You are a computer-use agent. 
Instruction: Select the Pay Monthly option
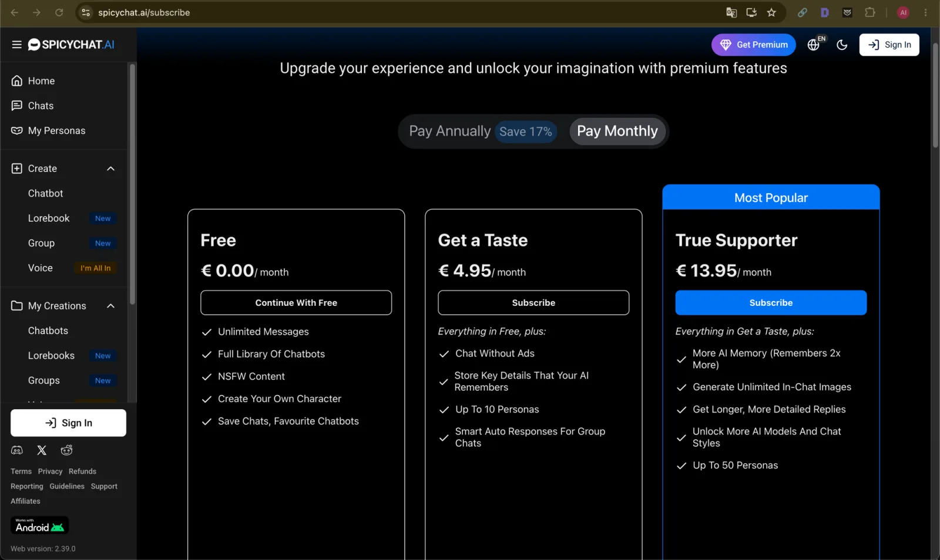click(617, 131)
